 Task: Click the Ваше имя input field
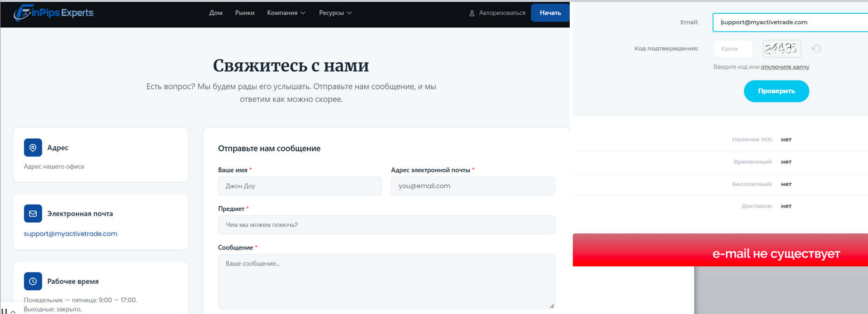click(x=300, y=186)
